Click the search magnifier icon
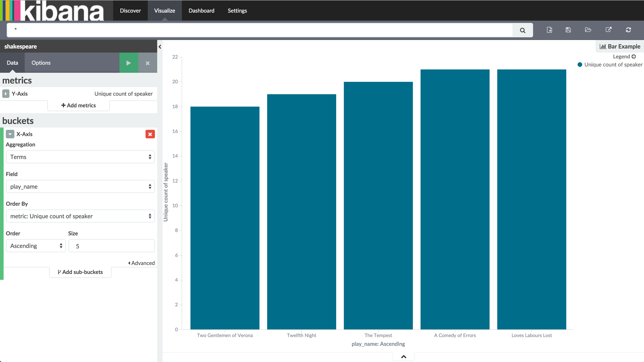 point(522,30)
